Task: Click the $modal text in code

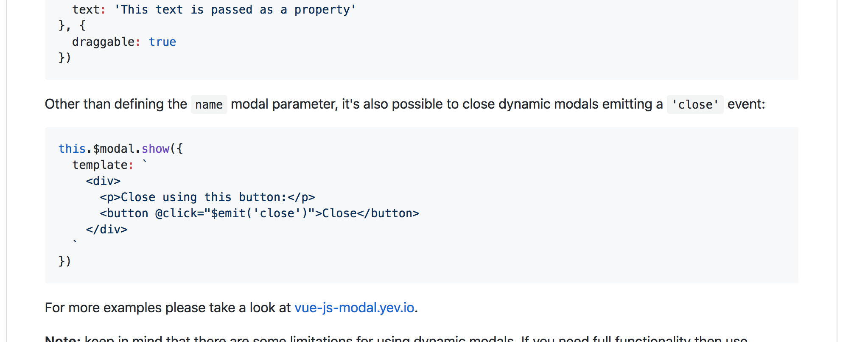Action: point(114,149)
